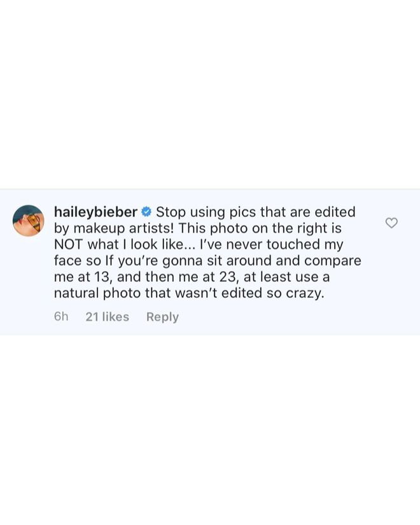Screen dimensions: 420x525
Task: Like the comment with the heart icon
Action: coord(391,223)
